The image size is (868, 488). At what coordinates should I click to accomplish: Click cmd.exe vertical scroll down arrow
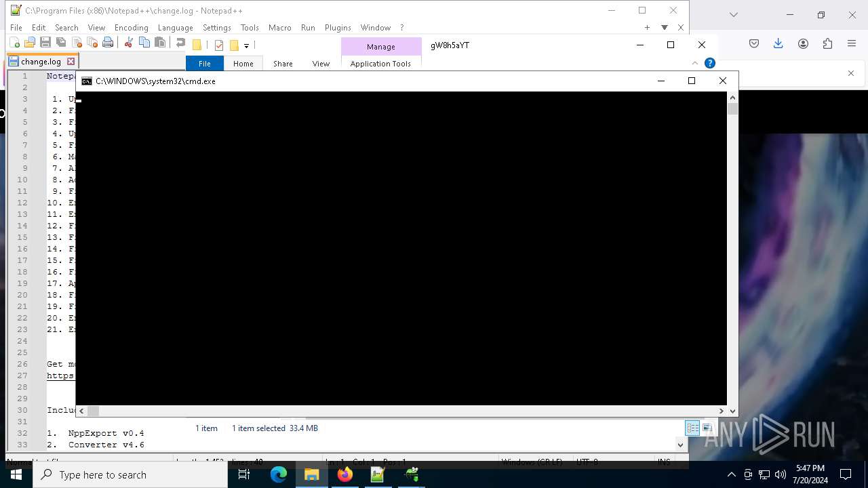732,411
